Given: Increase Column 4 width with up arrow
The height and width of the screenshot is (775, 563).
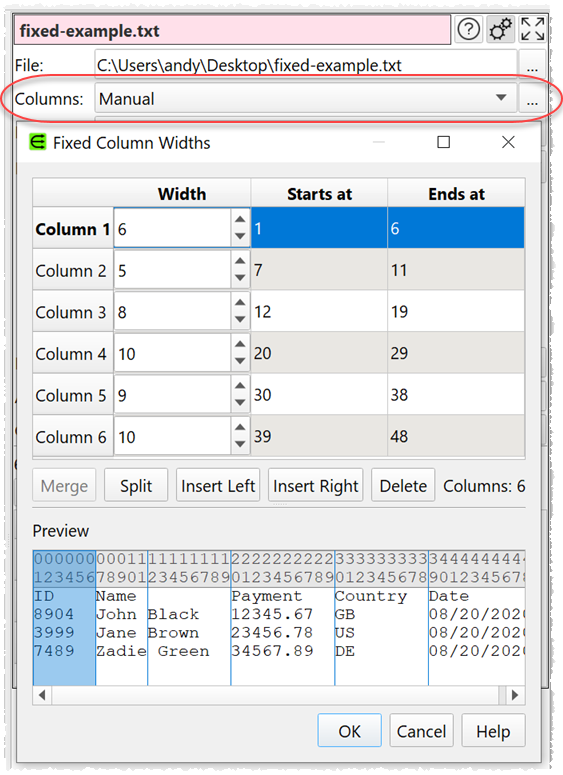Looking at the screenshot, I should 240,344.
